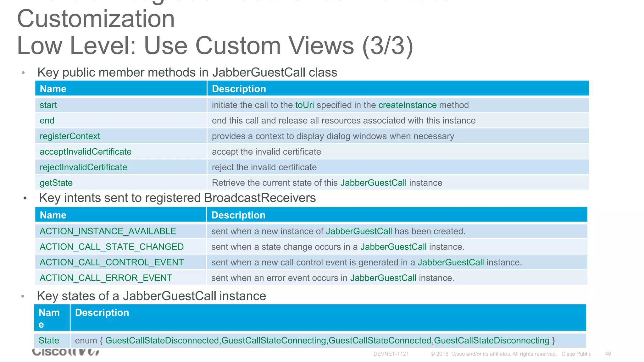Click the DEVNET-1121 footer label

[x=391, y=354]
